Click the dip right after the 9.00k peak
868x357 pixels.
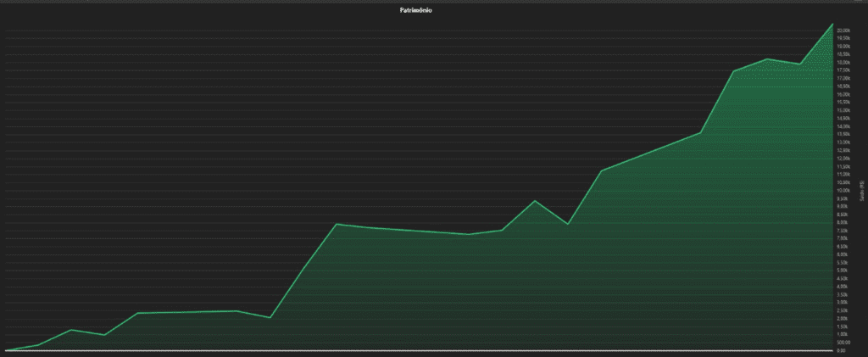pos(568,224)
